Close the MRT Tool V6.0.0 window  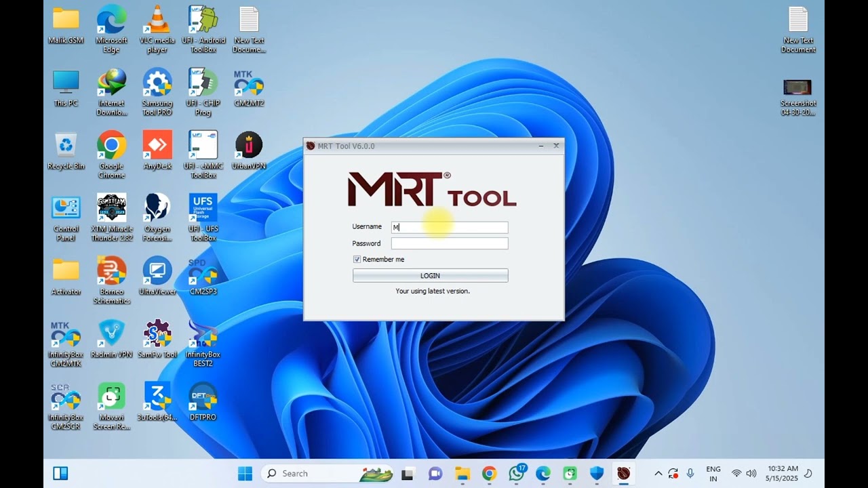coord(556,146)
